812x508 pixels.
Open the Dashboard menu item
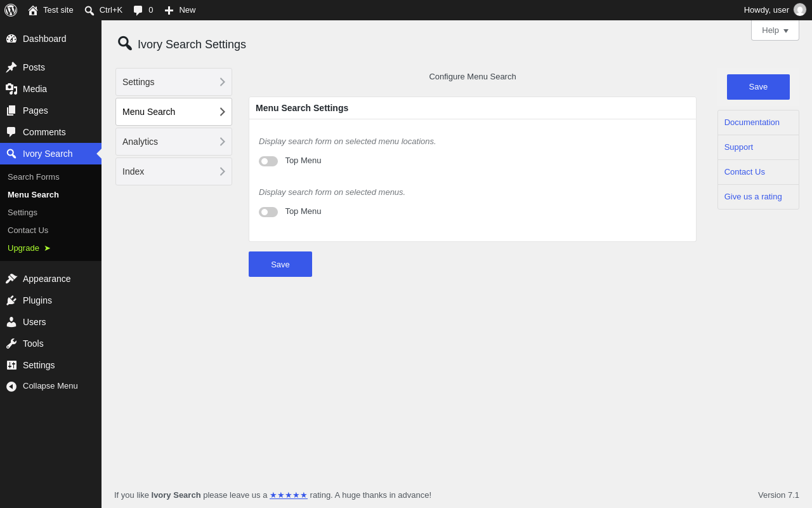coord(44,39)
